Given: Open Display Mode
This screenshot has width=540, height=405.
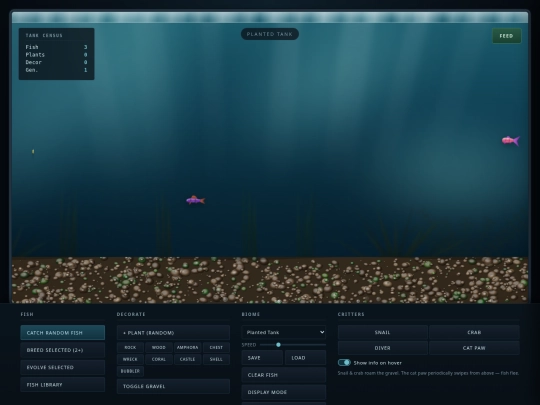Looking at the screenshot, I should (x=283, y=392).
